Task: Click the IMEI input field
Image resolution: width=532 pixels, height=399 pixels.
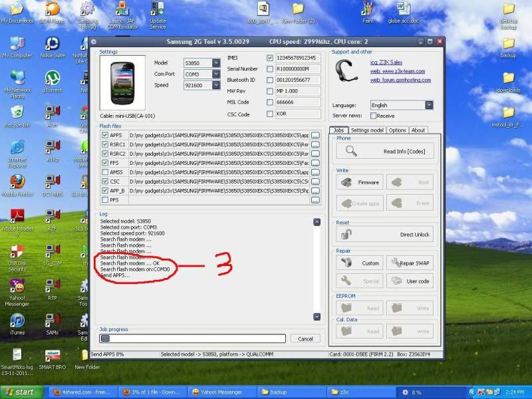Action: click(x=297, y=58)
